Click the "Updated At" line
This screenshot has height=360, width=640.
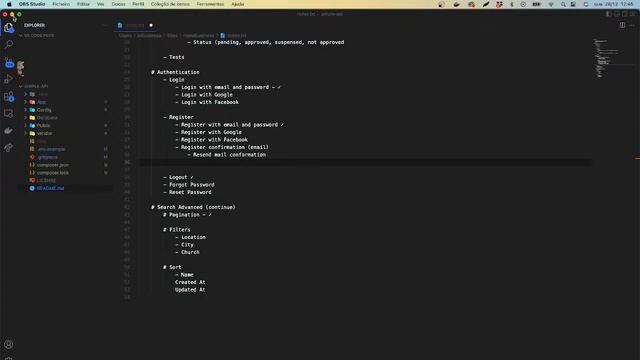tap(190, 290)
